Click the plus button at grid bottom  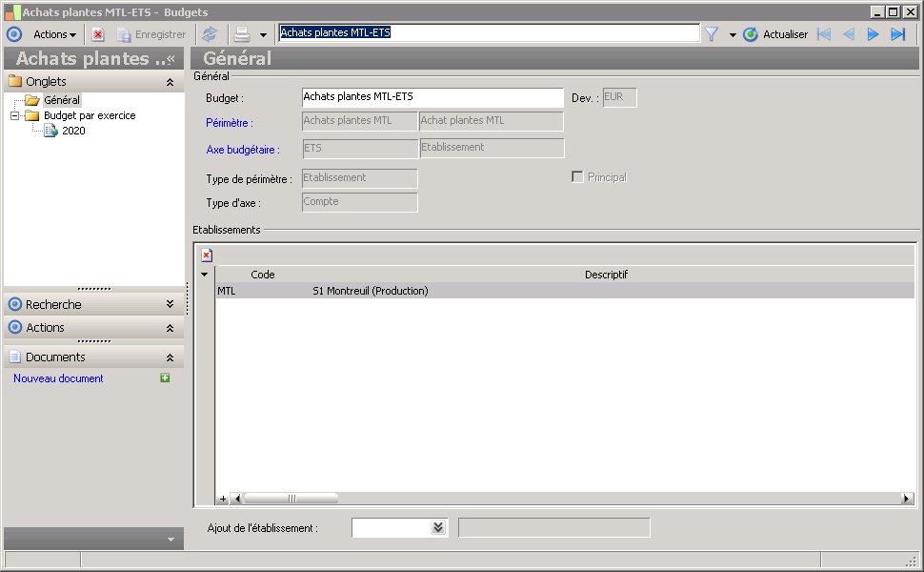coord(223,499)
